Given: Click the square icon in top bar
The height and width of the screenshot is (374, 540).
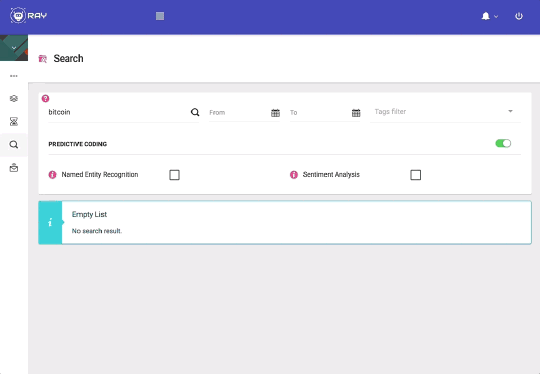Looking at the screenshot, I should pos(160,16).
